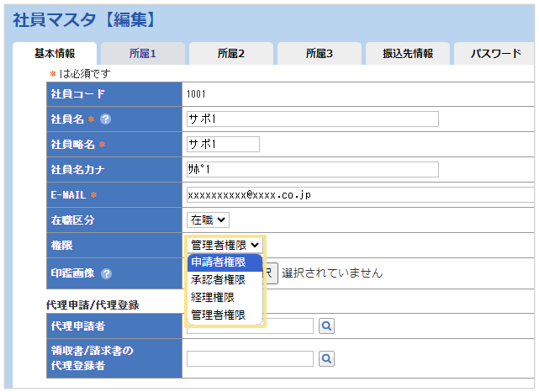The image size is (539, 392).
Task: Choose the 承認者権限 option
Action: click(x=219, y=279)
